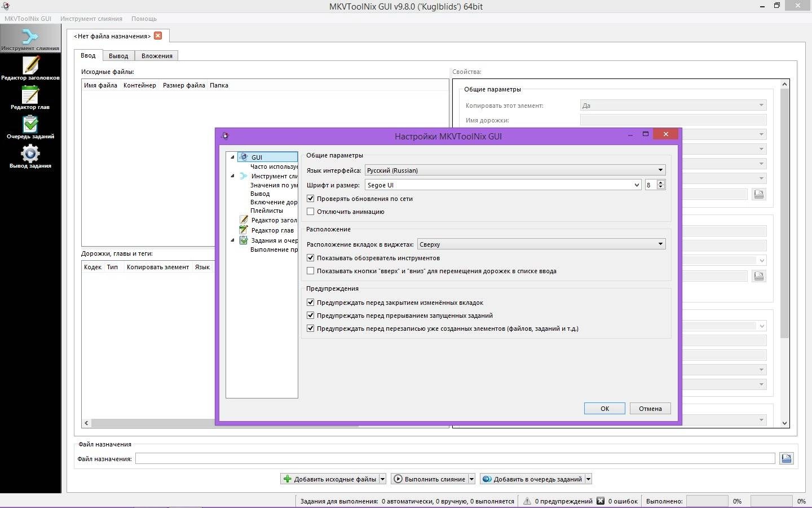Image resolution: width=812 pixels, height=508 pixels.
Task: Open dropdown arrow beside Добавить в очередь заданий
Action: (588, 479)
